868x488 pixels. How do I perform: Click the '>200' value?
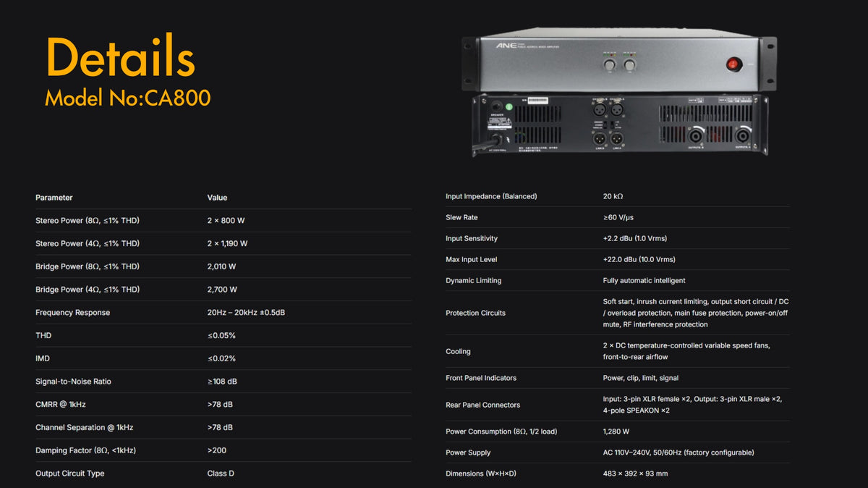[217, 450]
